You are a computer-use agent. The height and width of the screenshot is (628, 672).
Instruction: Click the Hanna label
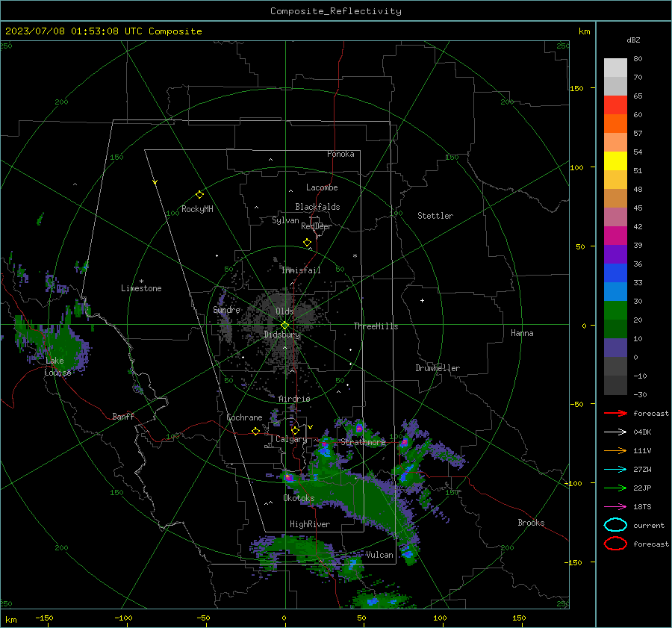tap(522, 333)
